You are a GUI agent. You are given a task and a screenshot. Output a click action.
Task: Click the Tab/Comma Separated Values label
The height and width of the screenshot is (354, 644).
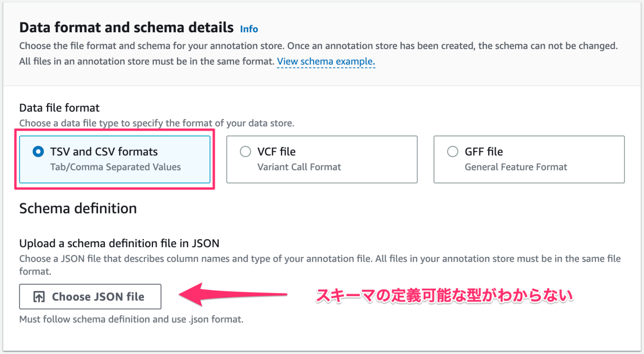116,167
